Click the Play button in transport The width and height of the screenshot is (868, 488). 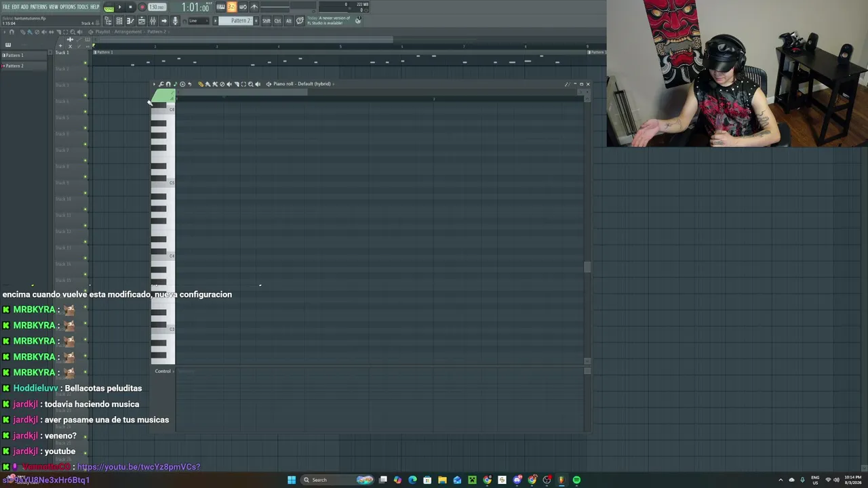[120, 7]
